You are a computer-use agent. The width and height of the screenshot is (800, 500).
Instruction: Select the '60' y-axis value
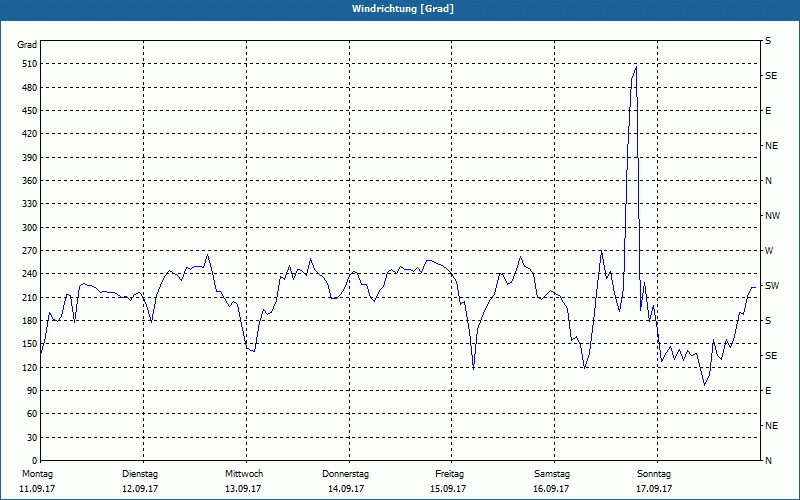pos(32,414)
